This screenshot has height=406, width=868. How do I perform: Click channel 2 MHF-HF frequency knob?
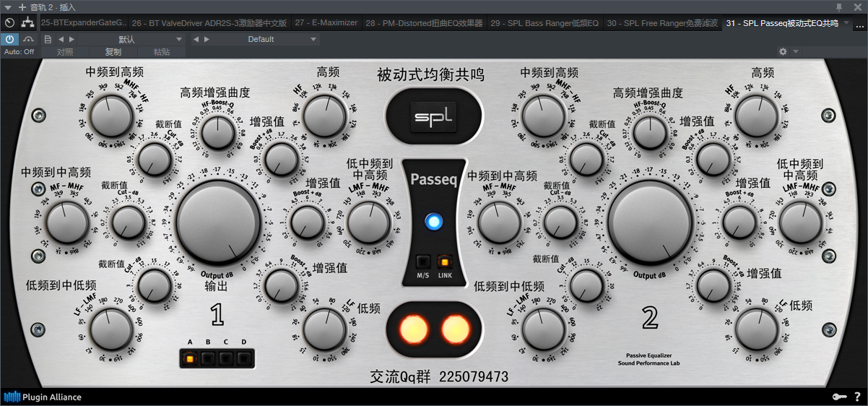pos(542,117)
